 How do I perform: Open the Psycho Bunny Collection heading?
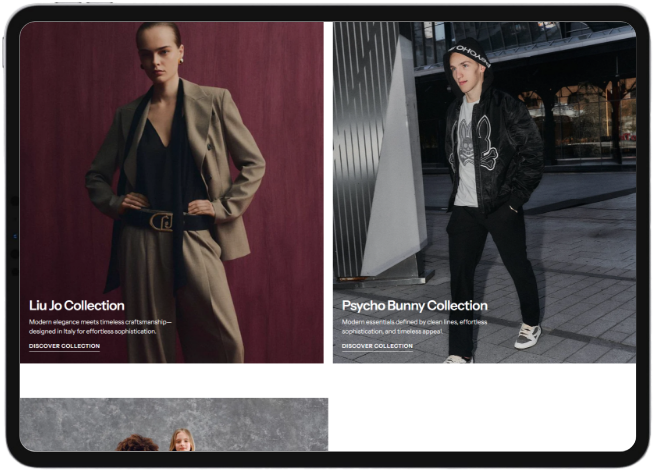click(414, 305)
